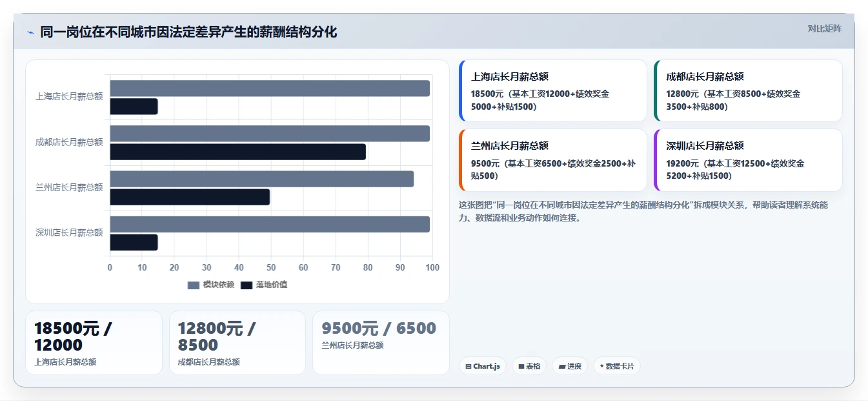Click 成都店长月薪总额 caption under 12800元 stat
868x401 pixels.
pyautogui.click(x=208, y=362)
